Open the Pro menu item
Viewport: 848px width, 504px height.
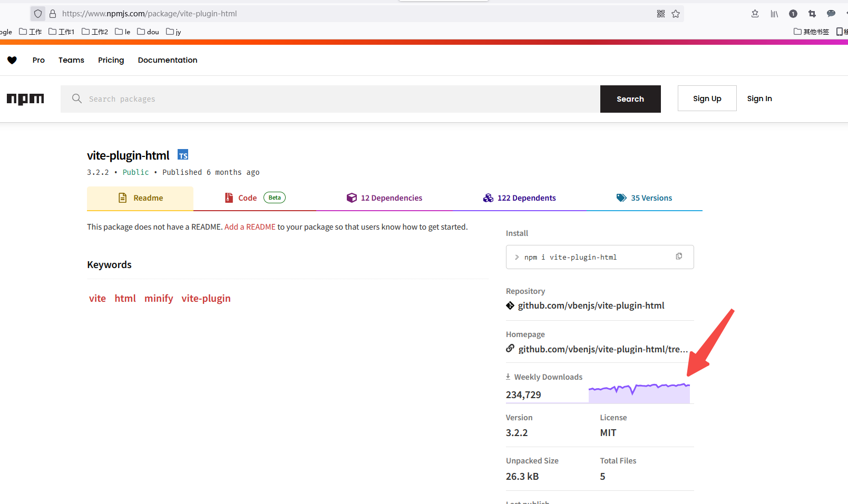(x=38, y=60)
